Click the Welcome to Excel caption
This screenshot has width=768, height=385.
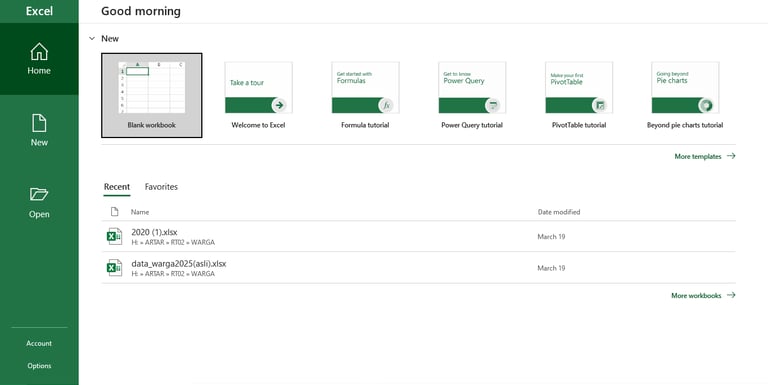click(258, 125)
